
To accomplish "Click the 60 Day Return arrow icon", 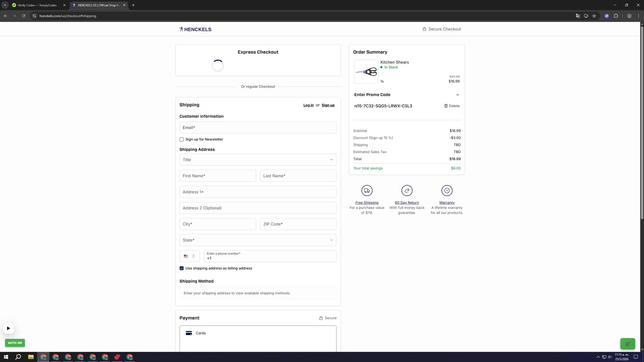I will 407,190.
